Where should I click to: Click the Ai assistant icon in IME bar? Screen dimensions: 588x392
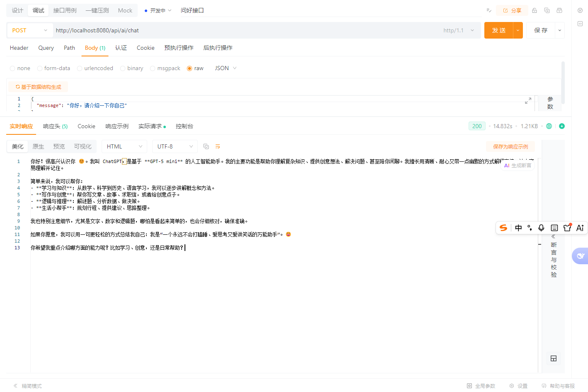(580, 228)
